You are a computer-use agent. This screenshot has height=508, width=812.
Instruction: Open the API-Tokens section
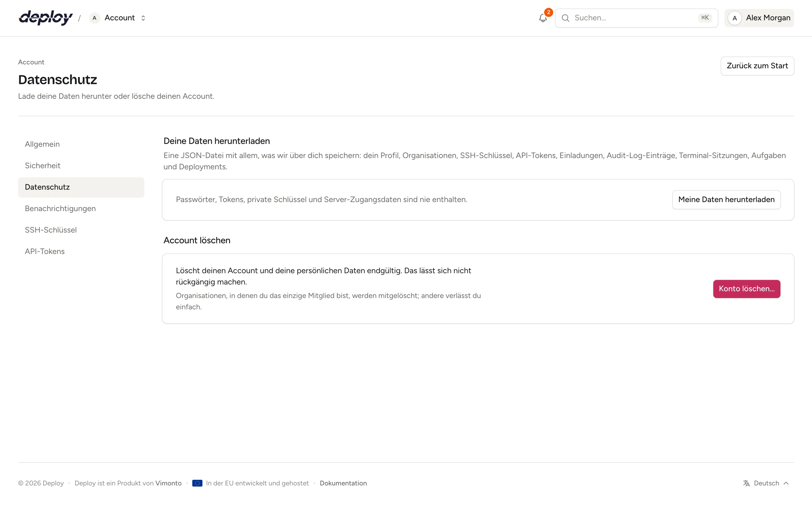coord(81,251)
